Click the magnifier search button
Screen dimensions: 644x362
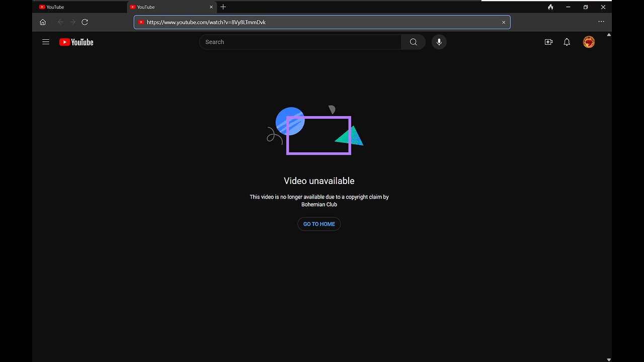tap(414, 42)
